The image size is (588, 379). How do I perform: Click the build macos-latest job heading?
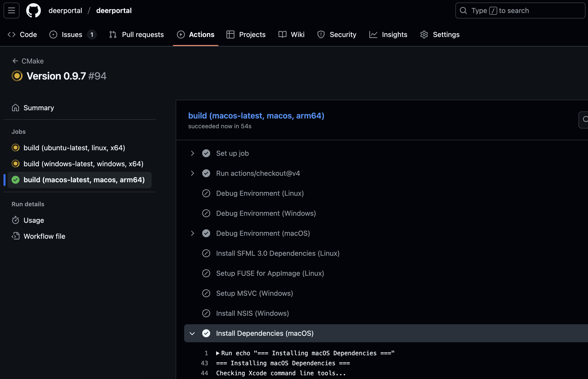[x=256, y=116]
